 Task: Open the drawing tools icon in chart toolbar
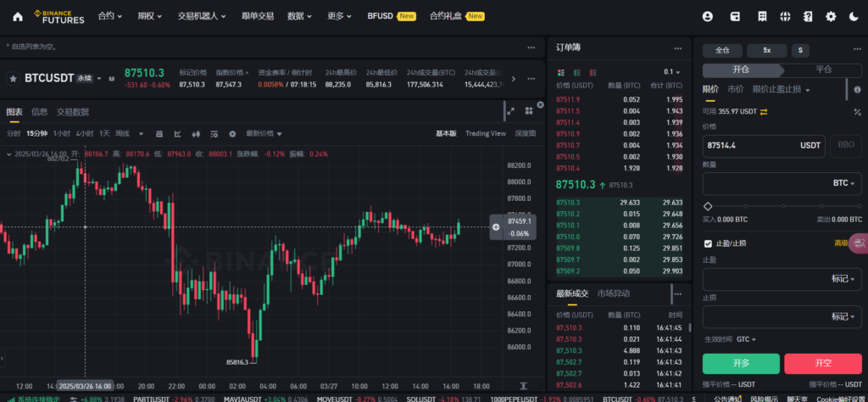[x=178, y=133]
